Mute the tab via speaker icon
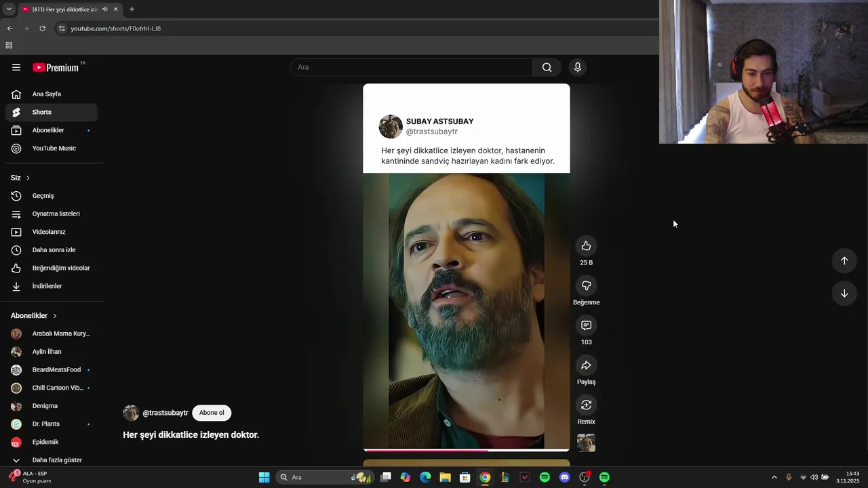Viewport: 868px width, 488px height. 104,9
